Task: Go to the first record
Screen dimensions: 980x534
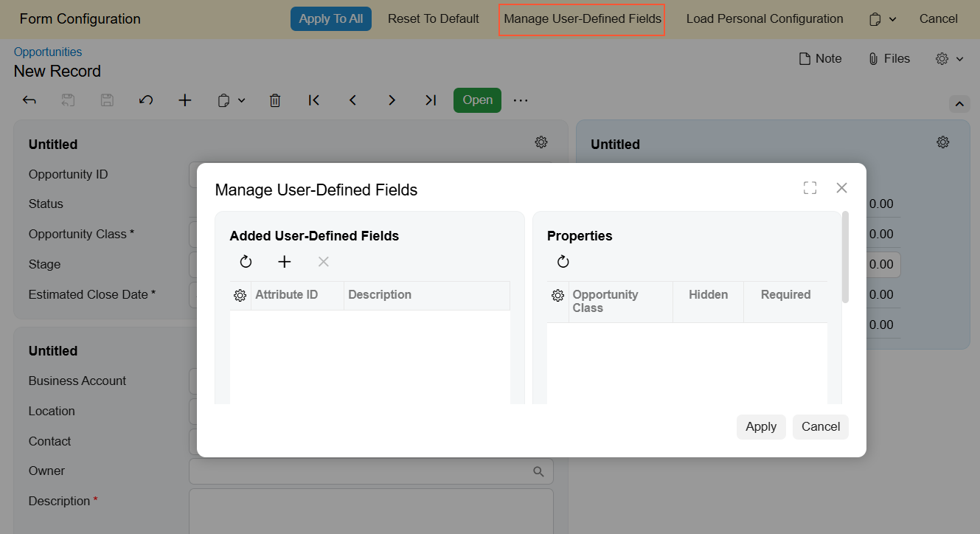Action: coord(314,100)
